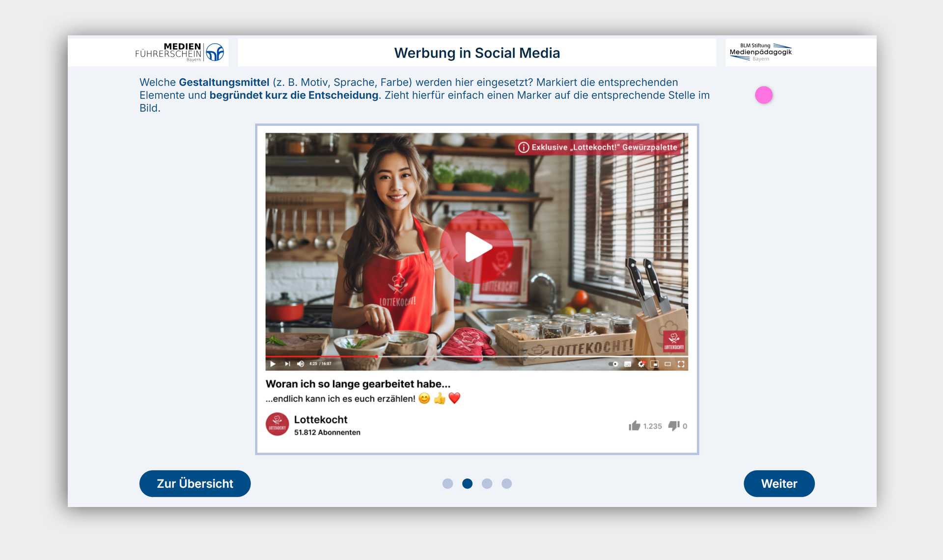Click the Medienführerschein Bayern logo
This screenshot has width=943, height=560.
[179, 52]
